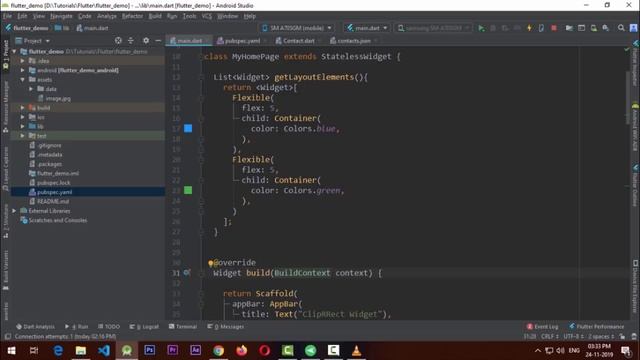Viewport: 640px width, 360px height.
Task: Click Select Opened File target icon
Action: pos(118,40)
